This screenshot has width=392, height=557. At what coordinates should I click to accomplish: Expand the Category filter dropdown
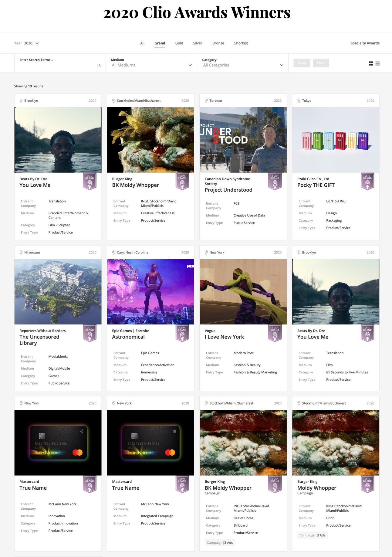pos(243,63)
